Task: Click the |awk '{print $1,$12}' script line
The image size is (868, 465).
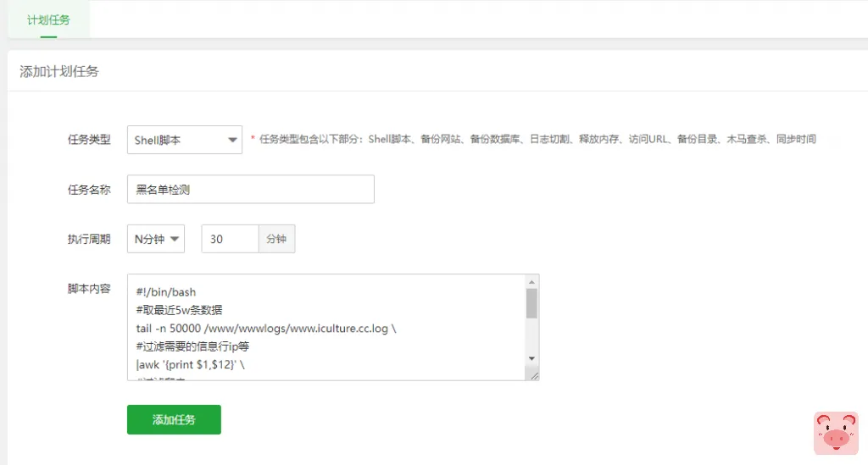Action: click(x=191, y=365)
